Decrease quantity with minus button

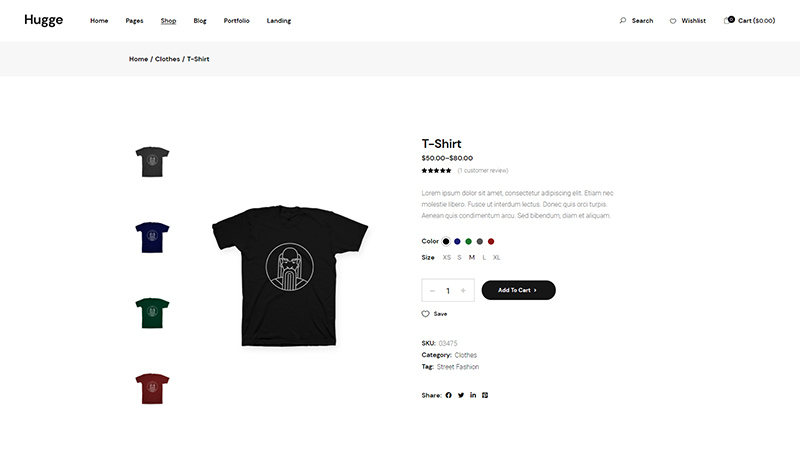coord(432,291)
